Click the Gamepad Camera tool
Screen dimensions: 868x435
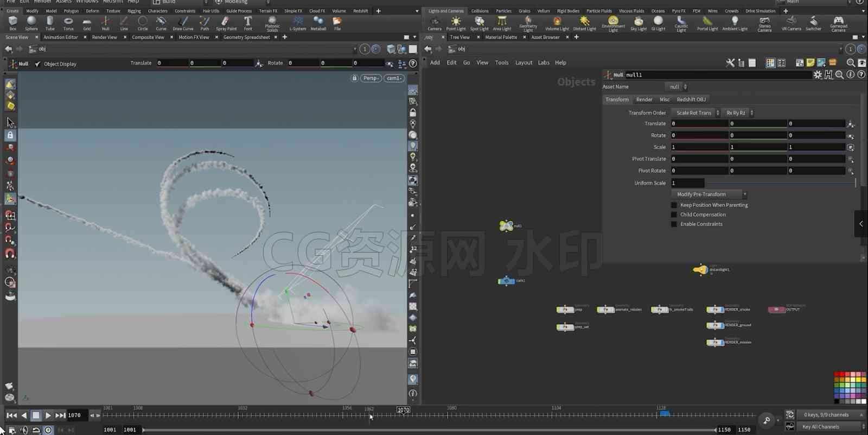838,23
